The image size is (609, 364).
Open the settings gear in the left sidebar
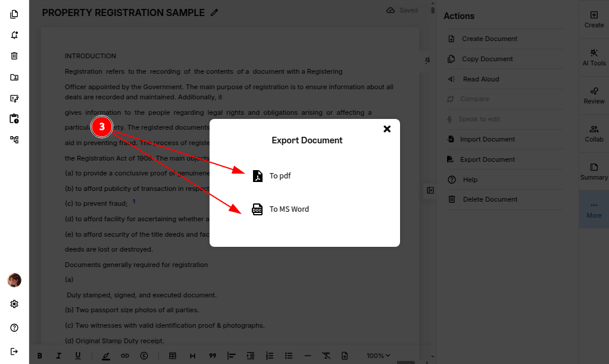click(14, 304)
